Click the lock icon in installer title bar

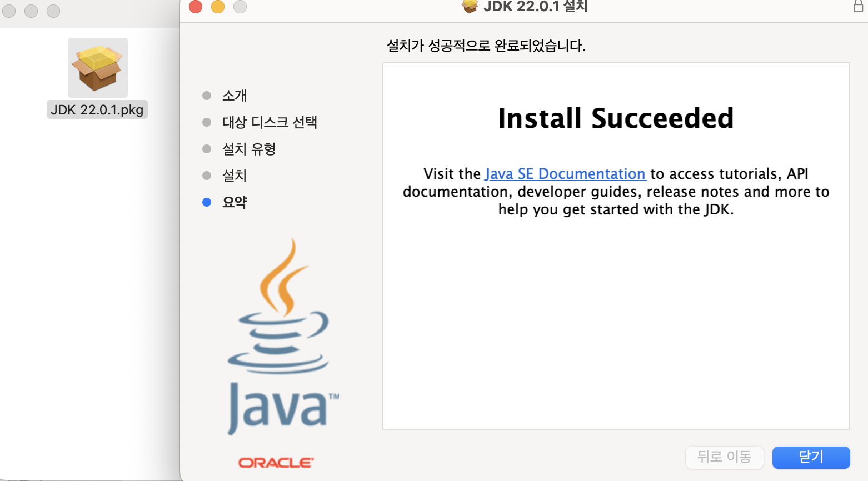(858, 6)
